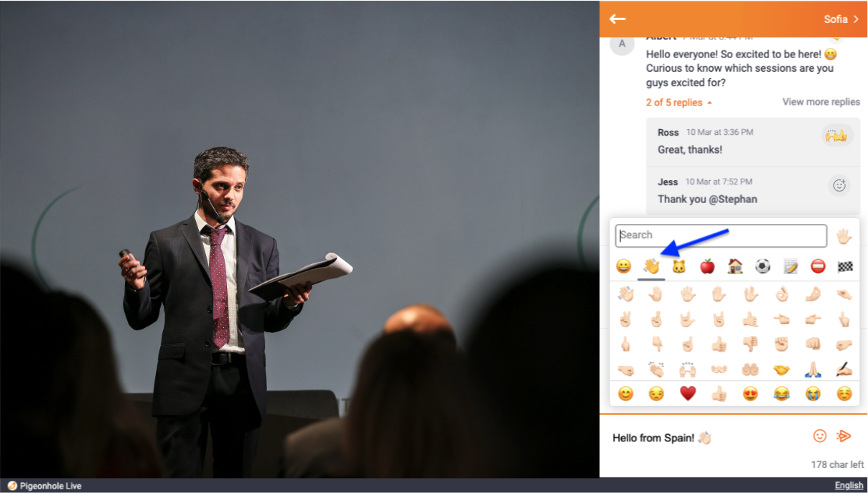Send the message with paper plane
The image size is (868, 493).
[844, 436]
